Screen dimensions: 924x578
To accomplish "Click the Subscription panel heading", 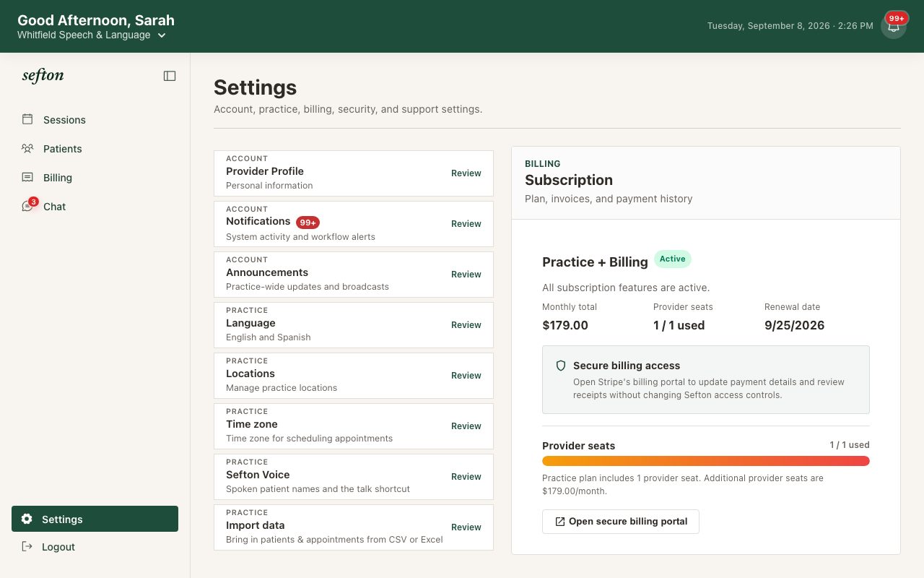I will click(x=569, y=180).
